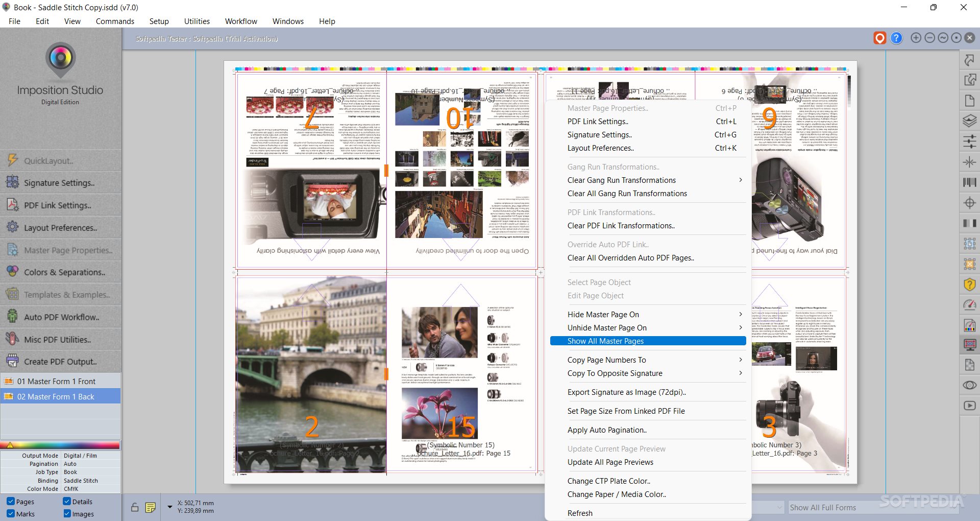Toggle the Images checkbox
This screenshot has width=980, height=521.
[x=67, y=514]
